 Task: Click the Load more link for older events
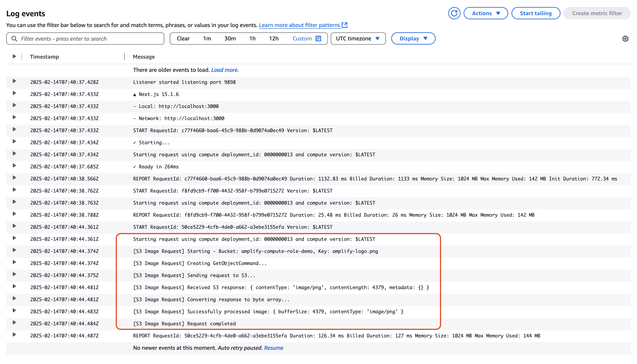[225, 70]
